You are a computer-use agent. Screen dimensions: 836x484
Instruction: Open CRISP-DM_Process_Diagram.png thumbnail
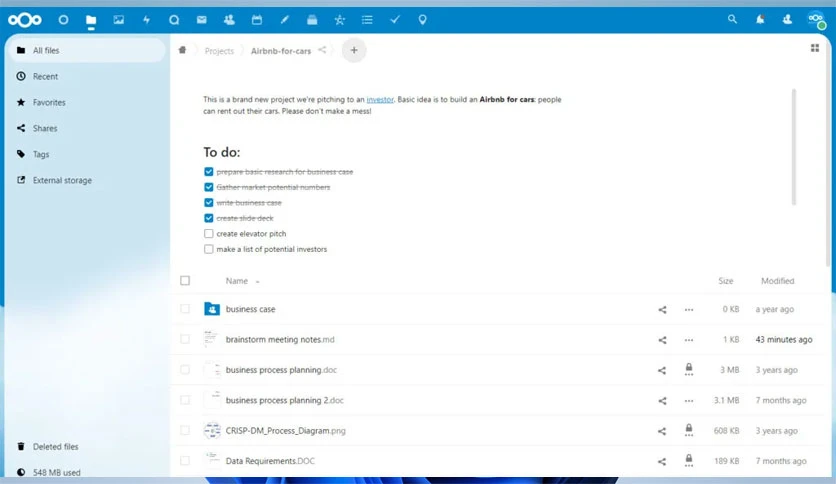point(212,430)
